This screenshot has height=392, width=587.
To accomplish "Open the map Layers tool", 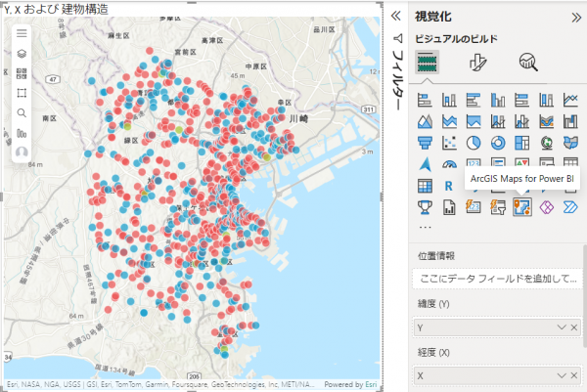I will pos(22,53).
